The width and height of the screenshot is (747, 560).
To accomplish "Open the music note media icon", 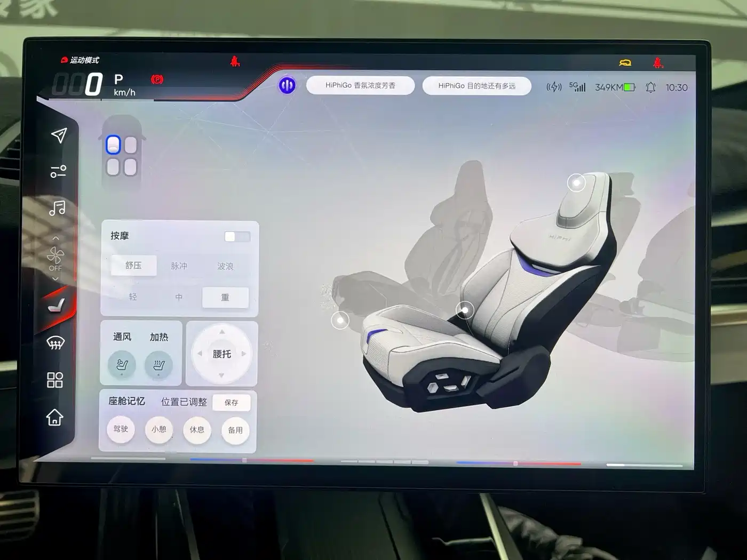I will [57, 207].
